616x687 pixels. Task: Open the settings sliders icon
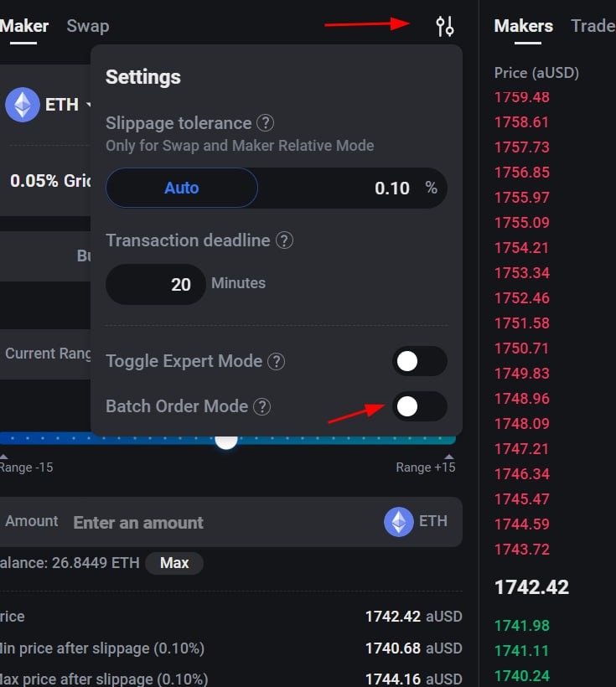pos(445,26)
